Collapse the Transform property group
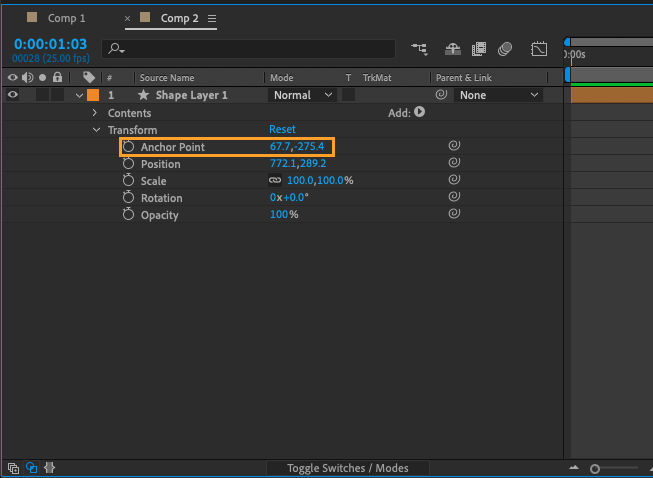This screenshot has height=478, width=653. pos(97,130)
